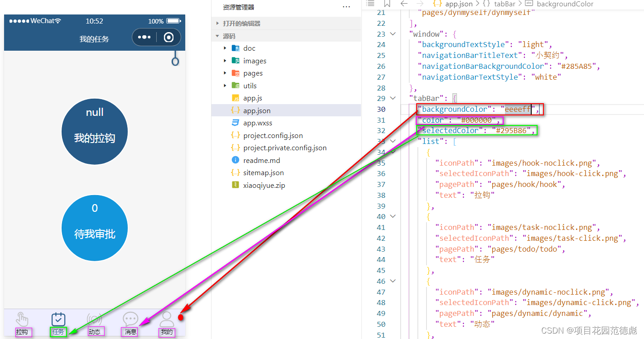Open the mini program capsule more menu
This screenshot has width=644, height=339.
(144, 37)
